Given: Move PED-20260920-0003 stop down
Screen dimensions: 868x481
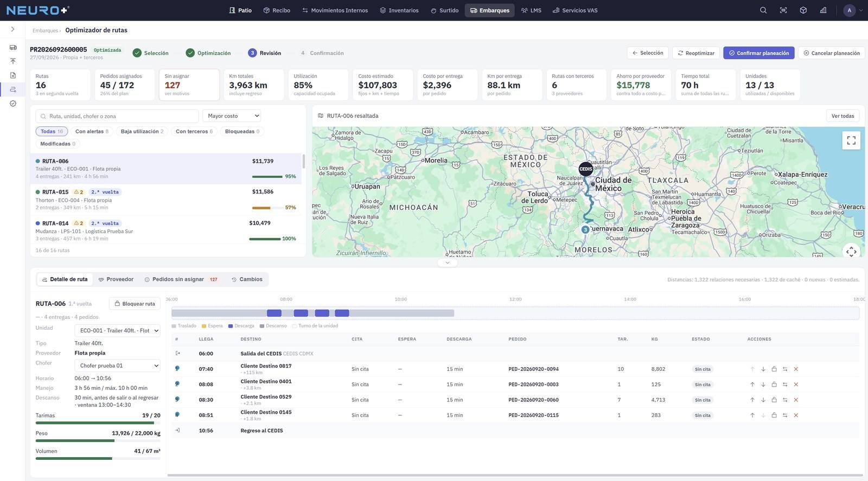Looking at the screenshot, I should point(763,384).
